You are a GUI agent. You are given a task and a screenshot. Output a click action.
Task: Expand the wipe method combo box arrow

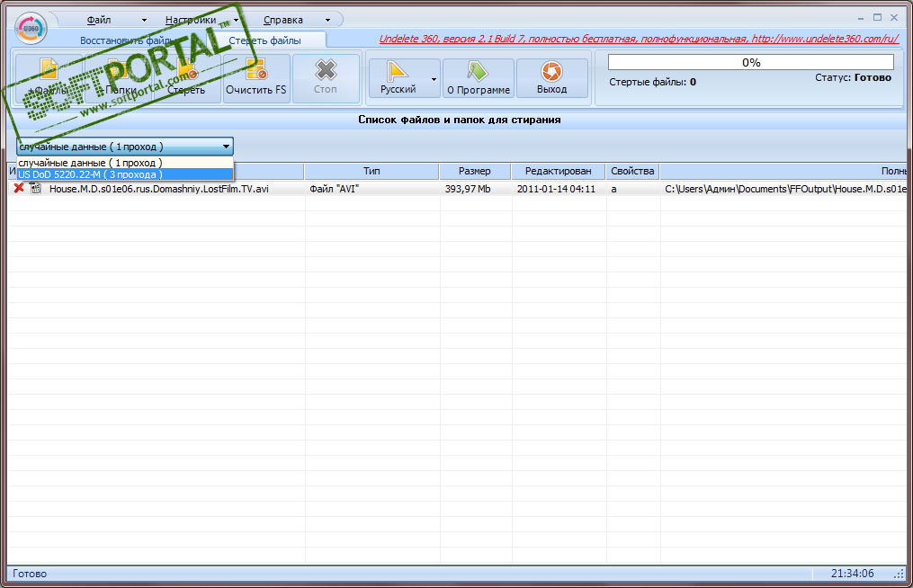(226, 147)
